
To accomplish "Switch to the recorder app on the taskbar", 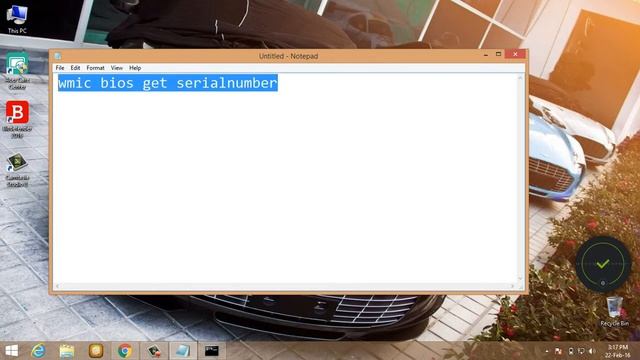I will tap(154, 351).
